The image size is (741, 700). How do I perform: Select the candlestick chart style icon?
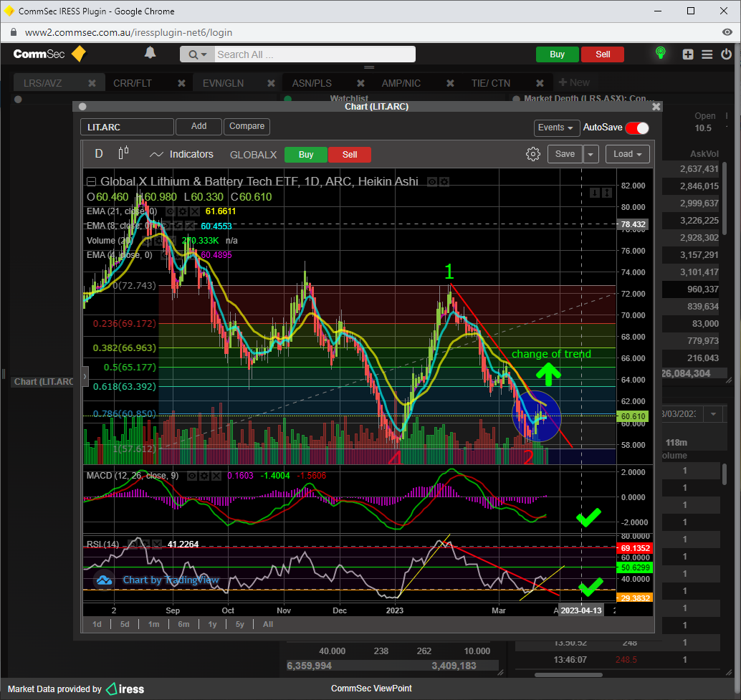coord(123,153)
